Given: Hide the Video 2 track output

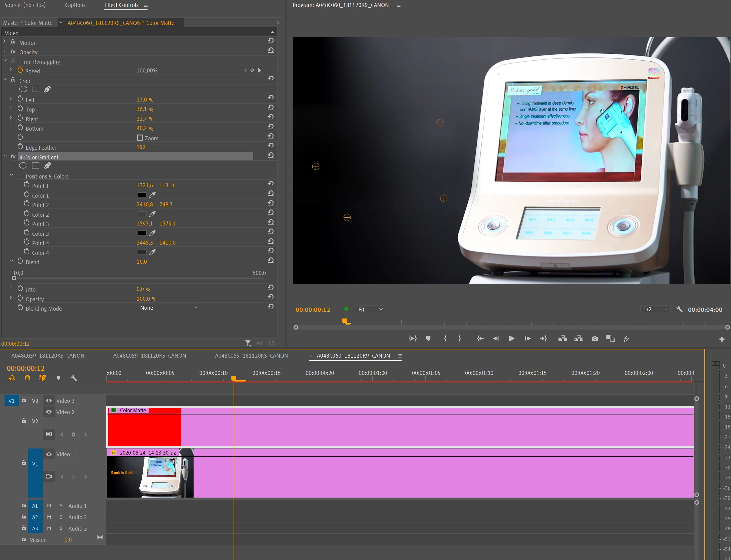Looking at the screenshot, I should pos(49,412).
